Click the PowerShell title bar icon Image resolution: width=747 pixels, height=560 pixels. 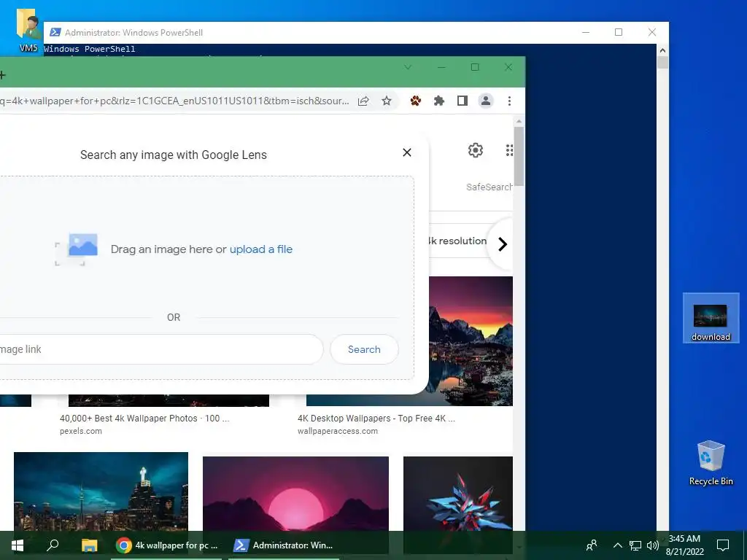(55, 32)
